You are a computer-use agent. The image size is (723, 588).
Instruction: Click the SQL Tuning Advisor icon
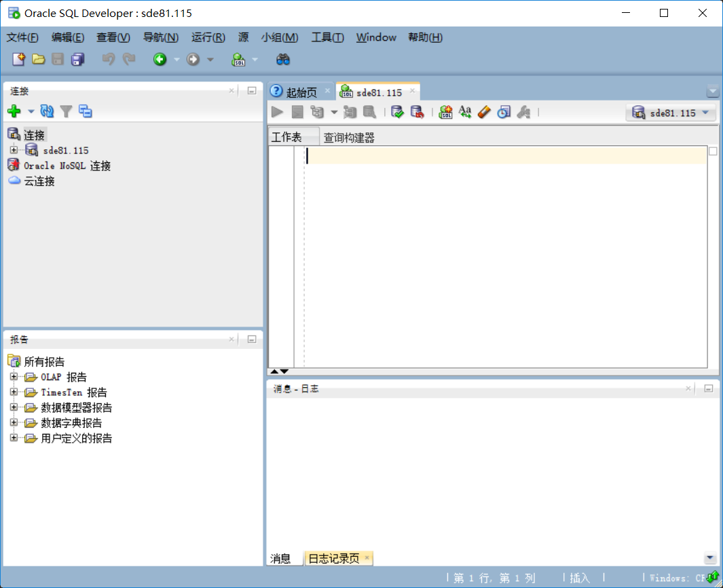pos(370,112)
